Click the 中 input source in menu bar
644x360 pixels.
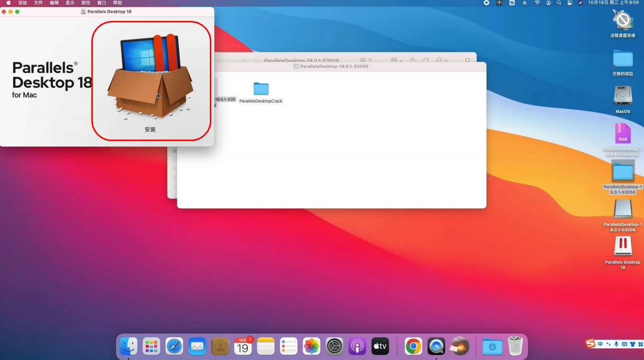(x=499, y=3)
